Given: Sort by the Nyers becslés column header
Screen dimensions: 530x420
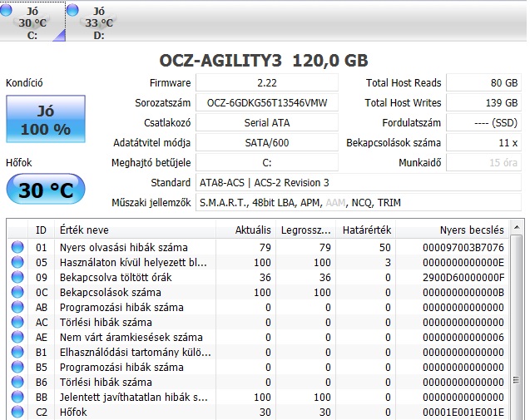Looking at the screenshot, I should 453,230.
